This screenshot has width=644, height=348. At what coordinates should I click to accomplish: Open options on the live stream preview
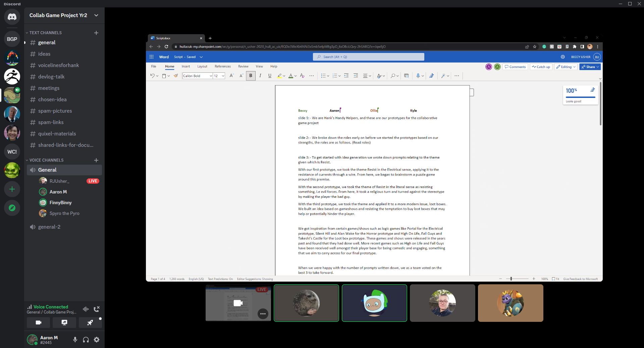pyautogui.click(x=263, y=314)
